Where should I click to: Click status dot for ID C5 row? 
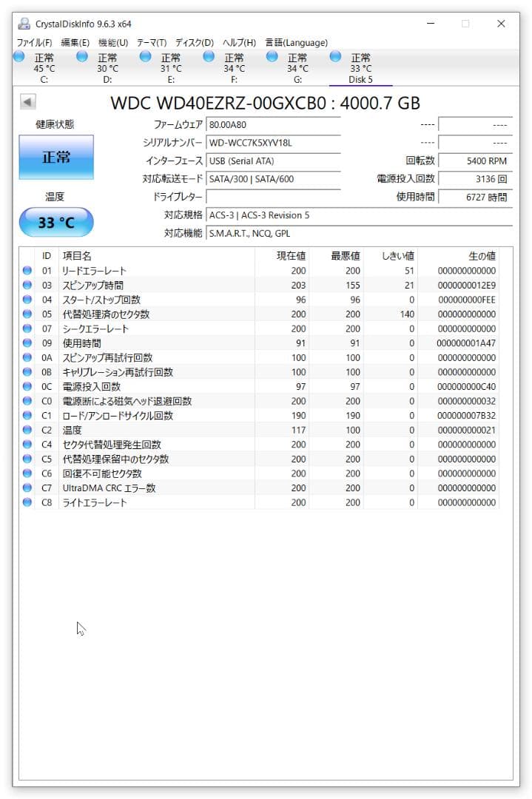[x=27, y=459]
